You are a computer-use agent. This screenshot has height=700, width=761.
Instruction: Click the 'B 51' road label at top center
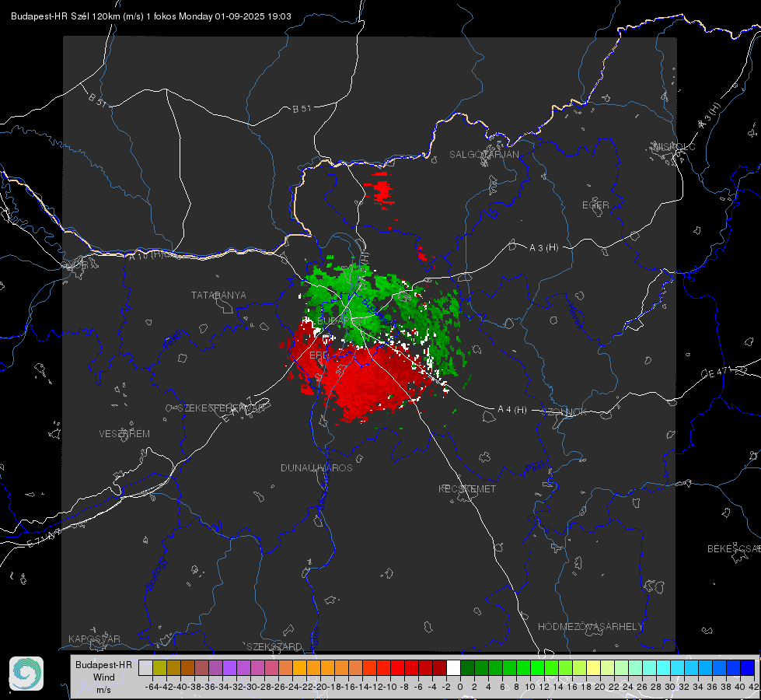point(302,109)
